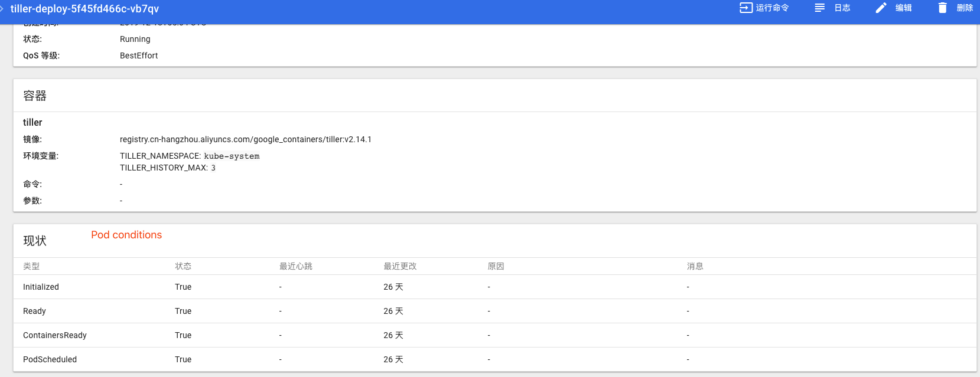980x377 pixels.
Task: Click the run command (运行命令) icon
Action: [x=746, y=8]
